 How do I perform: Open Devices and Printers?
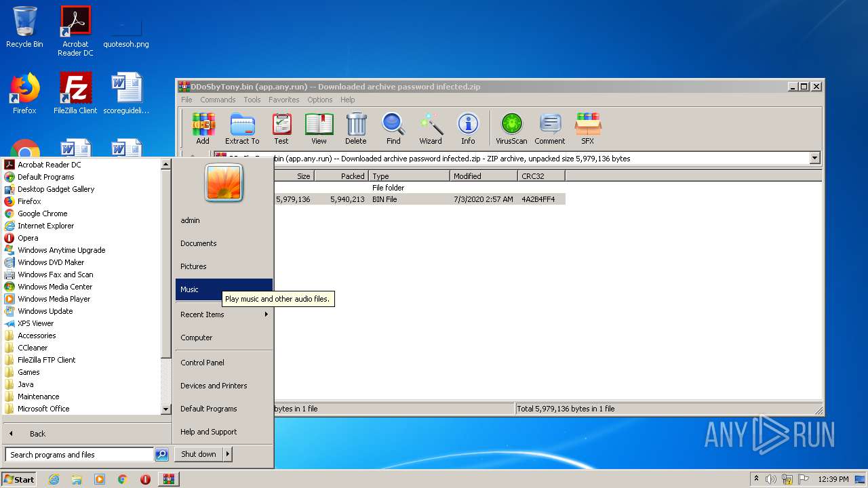click(224, 386)
